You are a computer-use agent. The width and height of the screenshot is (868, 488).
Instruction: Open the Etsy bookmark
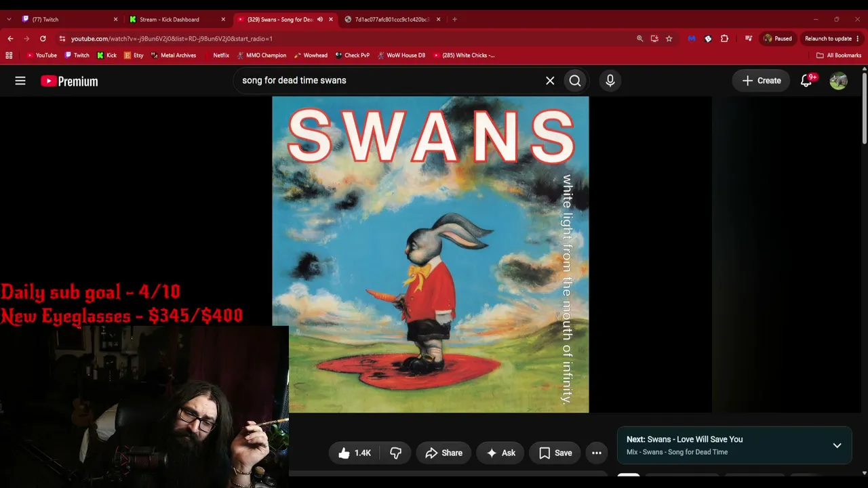tap(134, 56)
